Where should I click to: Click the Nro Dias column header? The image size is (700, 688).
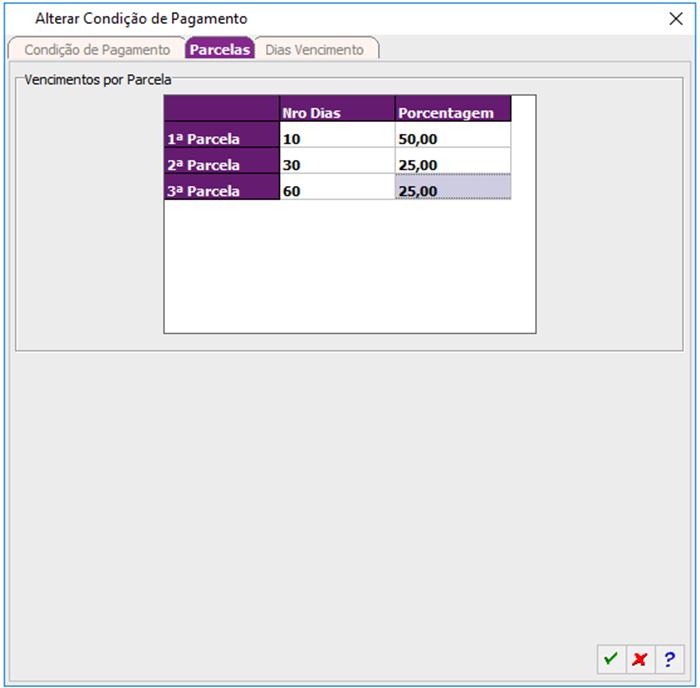click(x=338, y=108)
